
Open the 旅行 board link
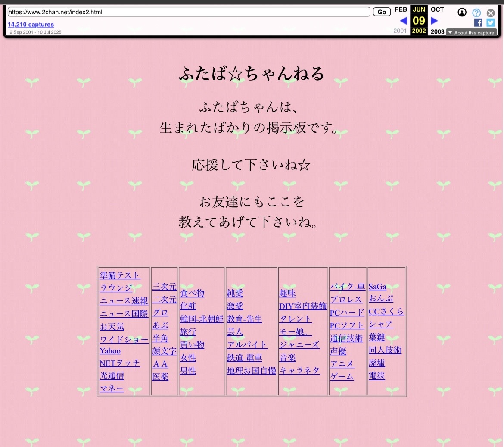(188, 331)
